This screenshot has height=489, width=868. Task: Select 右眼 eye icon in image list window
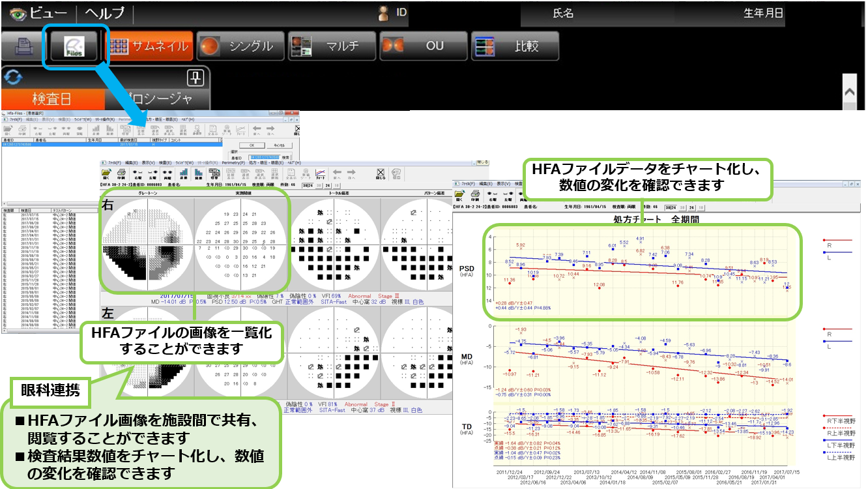[x=137, y=173]
